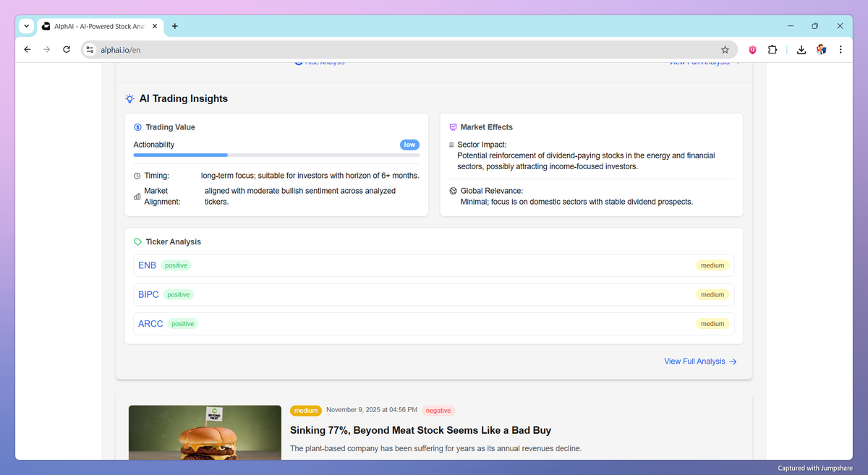Click the bookmark star in the address bar

pos(725,49)
